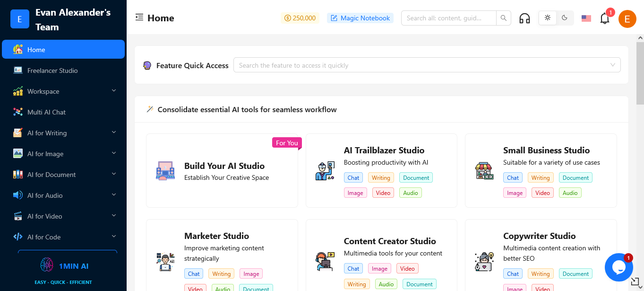The image size is (644, 291).
Task: Click the search magnifier icon
Action: tap(504, 18)
